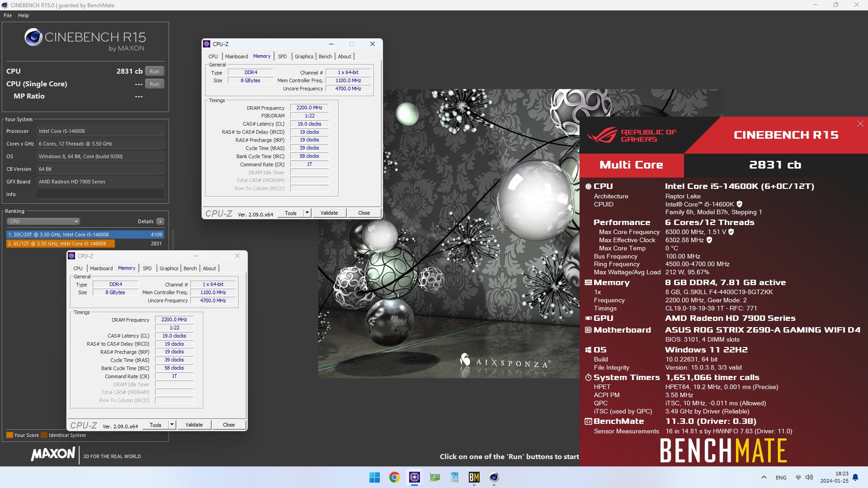Close the BenchMate result panel
The height and width of the screenshot is (488, 868).
tap(860, 123)
